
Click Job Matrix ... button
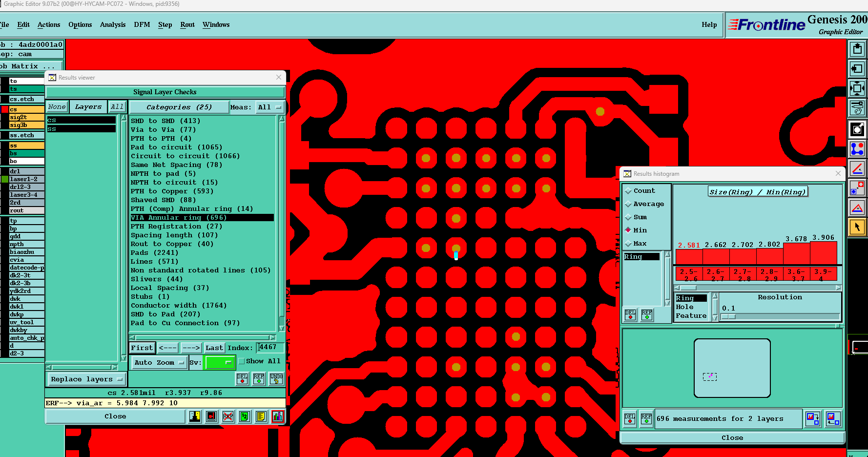pyautogui.click(x=31, y=66)
